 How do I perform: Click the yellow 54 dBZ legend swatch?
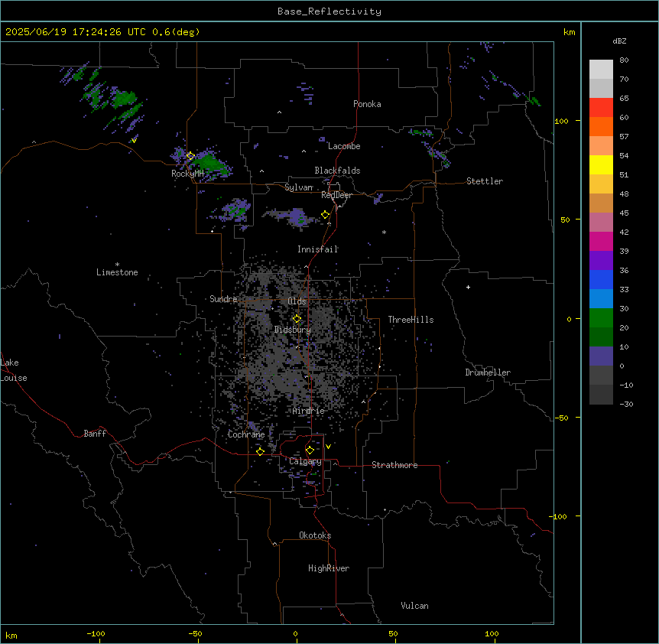click(601, 164)
